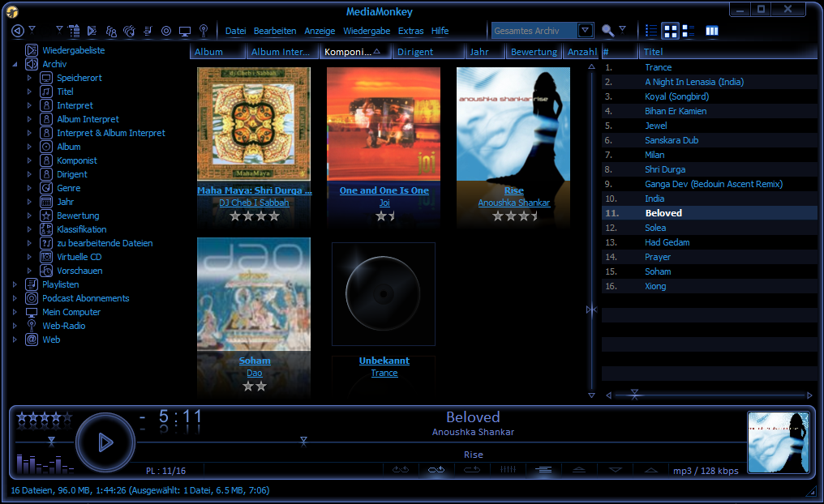Expand the Playlisten tree node
The width and height of the screenshot is (824, 504).
pyautogui.click(x=15, y=284)
